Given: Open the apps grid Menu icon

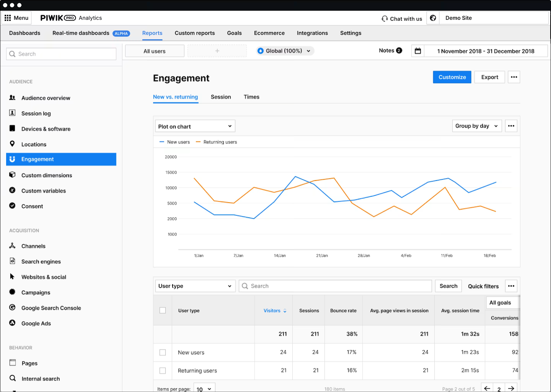Looking at the screenshot, I should pos(8,18).
